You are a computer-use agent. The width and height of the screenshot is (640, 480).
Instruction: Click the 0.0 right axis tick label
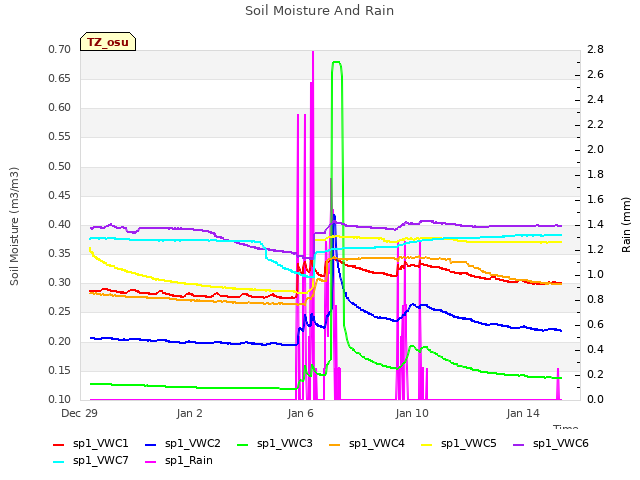point(595,399)
